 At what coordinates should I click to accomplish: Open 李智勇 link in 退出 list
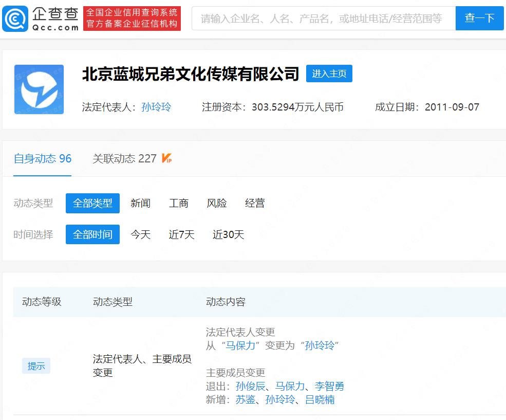point(329,386)
